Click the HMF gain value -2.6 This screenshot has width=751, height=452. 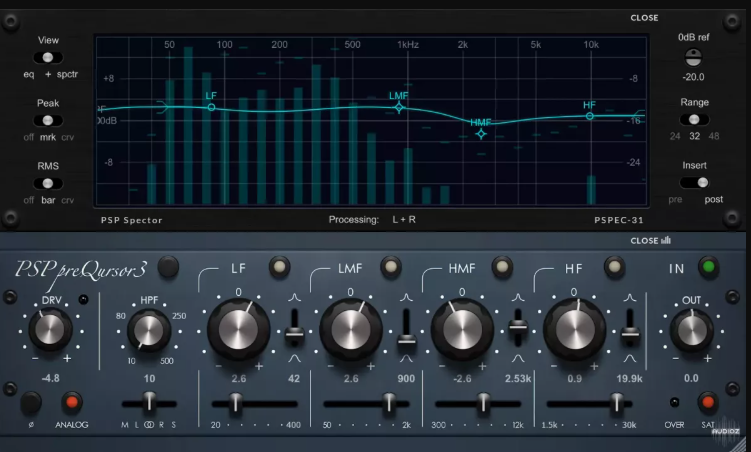coord(462,379)
